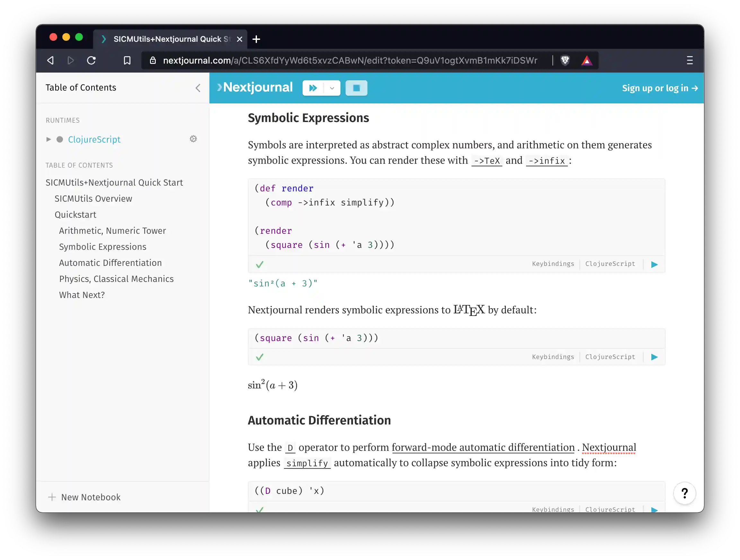This screenshot has width=740, height=560.
Task: Go to Automatic Differentiation in contents
Action: (x=110, y=263)
